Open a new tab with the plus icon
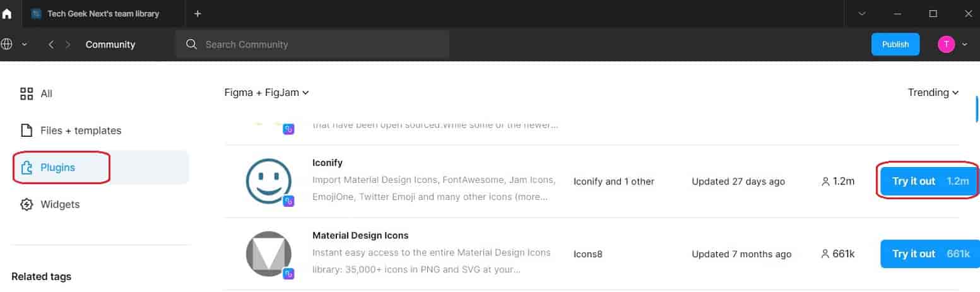Viewport: 980px width, 292px height. pos(198,13)
